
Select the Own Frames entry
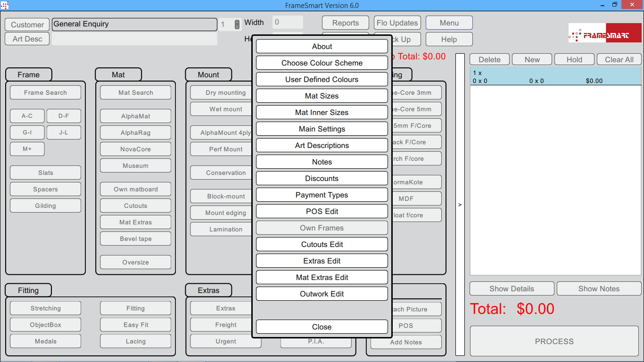tap(322, 228)
